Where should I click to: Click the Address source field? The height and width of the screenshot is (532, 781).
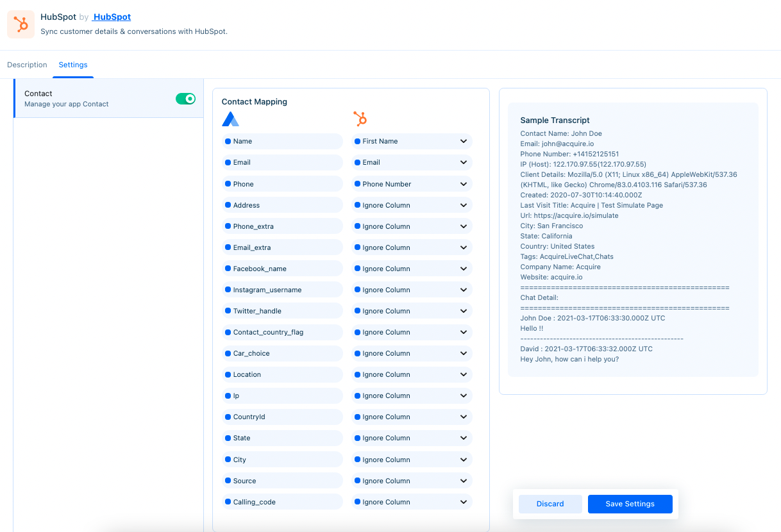(x=282, y=205)
